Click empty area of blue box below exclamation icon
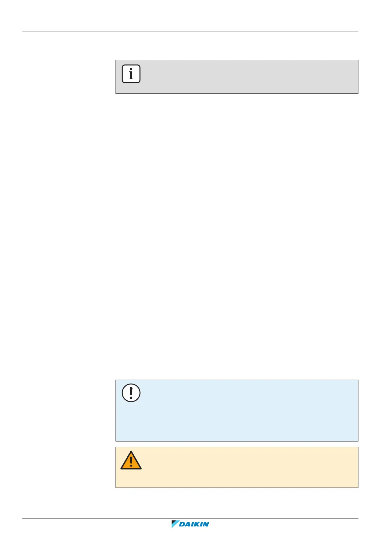This screenshot has width=392, height=554. [x=131, y=423]
